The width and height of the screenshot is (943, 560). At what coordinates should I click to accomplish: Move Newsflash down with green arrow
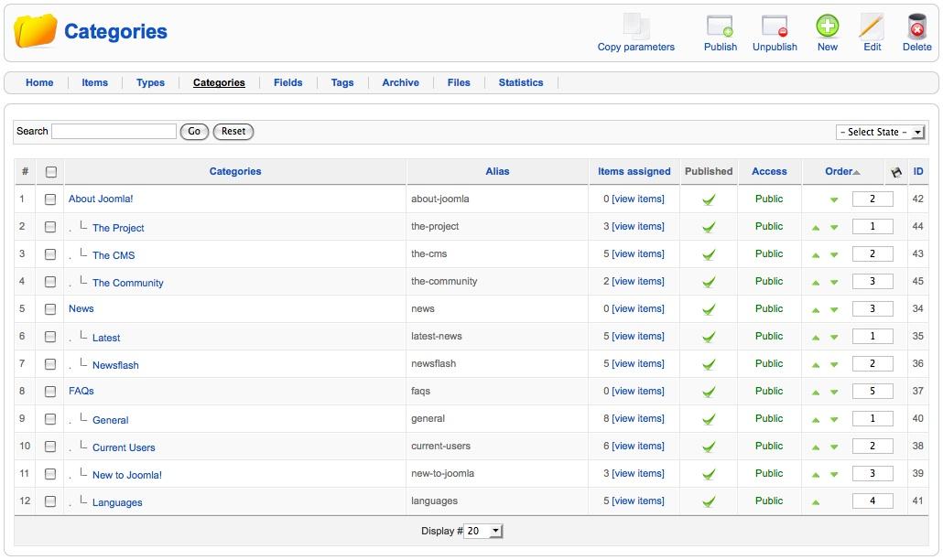coord(834,365)
